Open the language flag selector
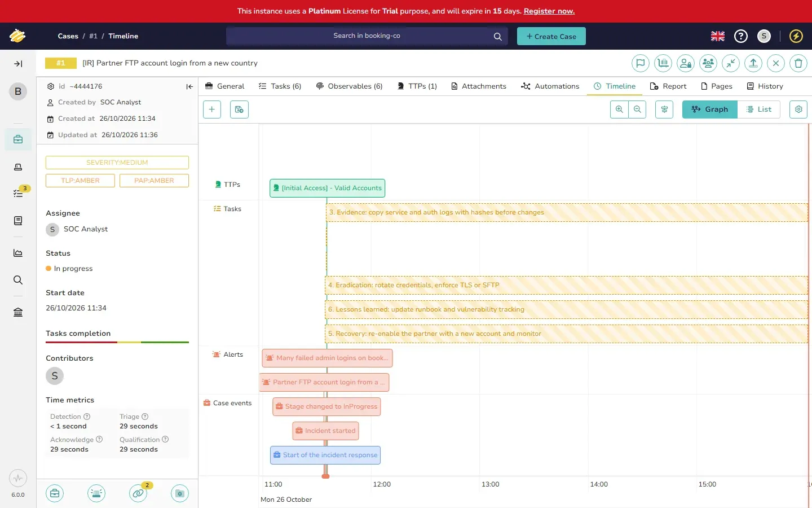Screen dimensions: 812x508 coord(718,36)
